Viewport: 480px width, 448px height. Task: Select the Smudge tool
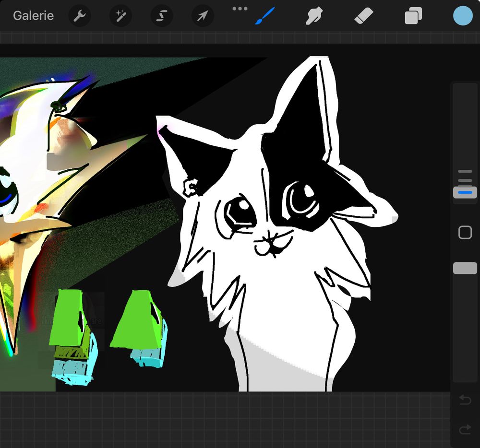[313, 16]
